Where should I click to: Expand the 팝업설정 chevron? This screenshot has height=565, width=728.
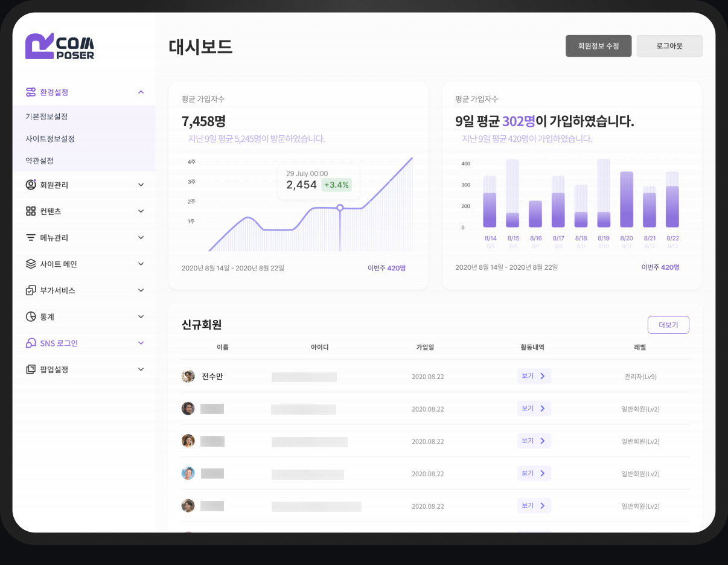coord(141,369)
